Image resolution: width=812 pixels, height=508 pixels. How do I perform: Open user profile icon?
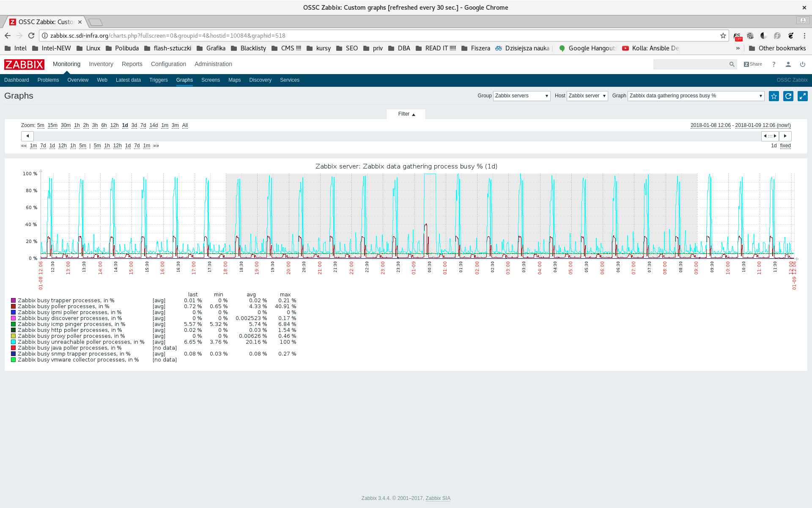coord(788,64)
